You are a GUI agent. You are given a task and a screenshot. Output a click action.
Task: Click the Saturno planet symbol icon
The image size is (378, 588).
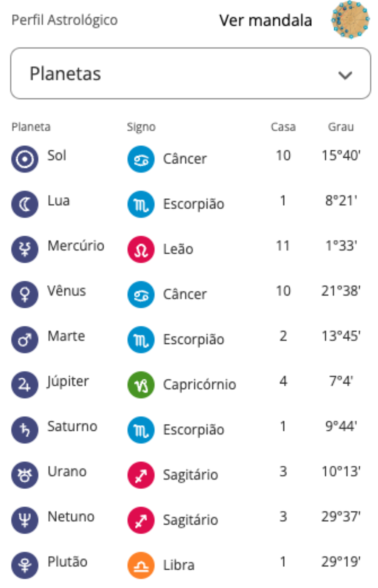point(25,430)
